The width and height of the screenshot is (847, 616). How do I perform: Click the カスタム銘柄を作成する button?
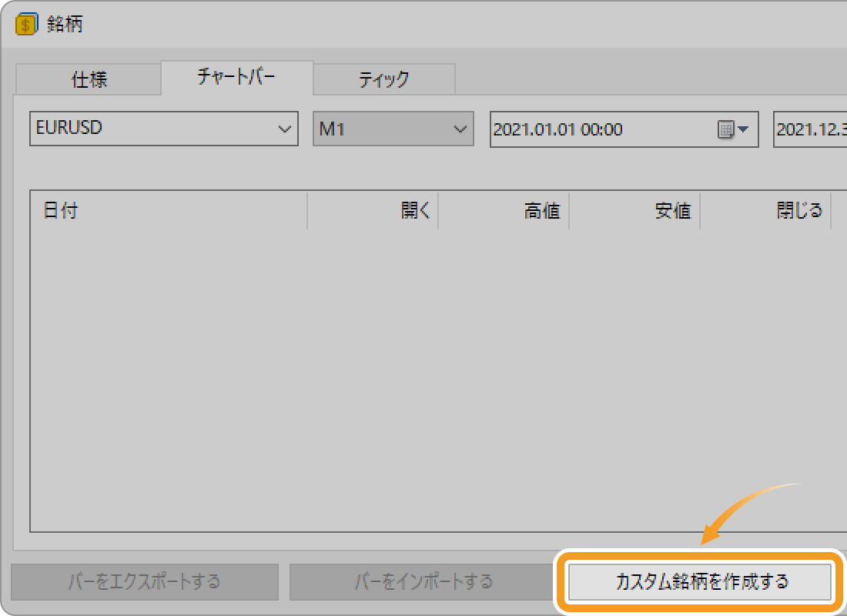click(700, 582)
